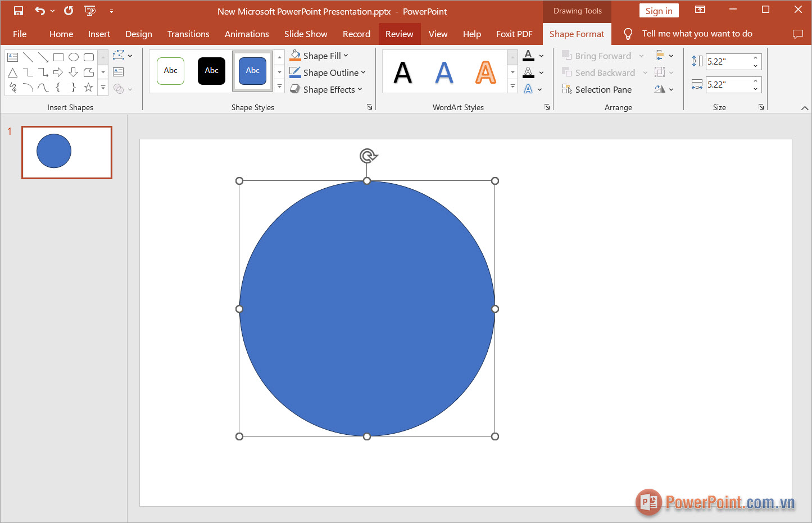Select slide 1 thumbnail in the panel
This screenshot has width=812, height=523.
(67, 152)
